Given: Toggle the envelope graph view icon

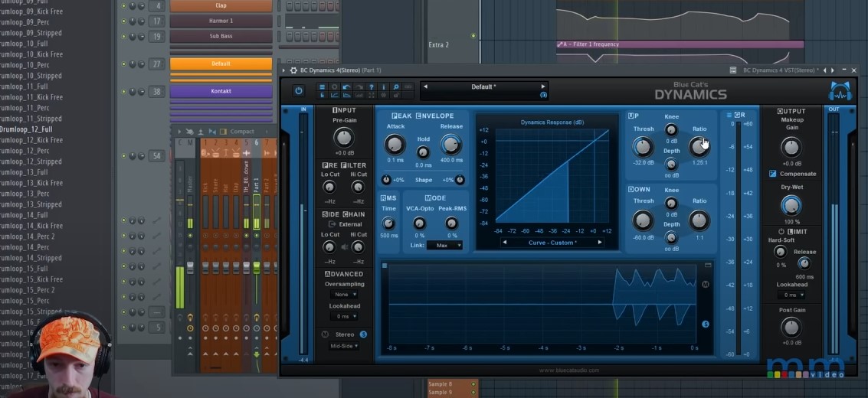Looking at the screenshot, I should click(346, 95).
